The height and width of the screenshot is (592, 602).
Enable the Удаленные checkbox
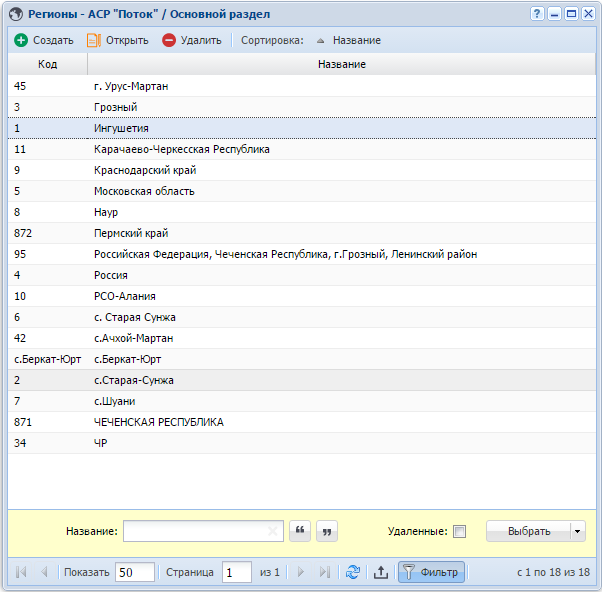click(459, 531)
